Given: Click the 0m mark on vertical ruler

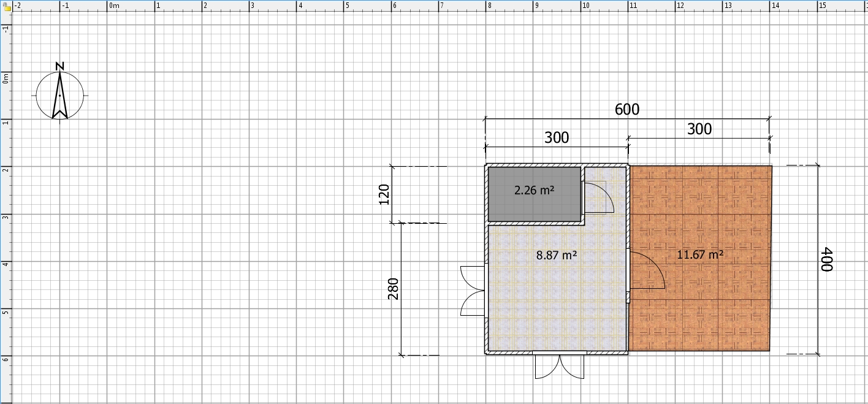Looking at the screenshot, I should 6,78.
